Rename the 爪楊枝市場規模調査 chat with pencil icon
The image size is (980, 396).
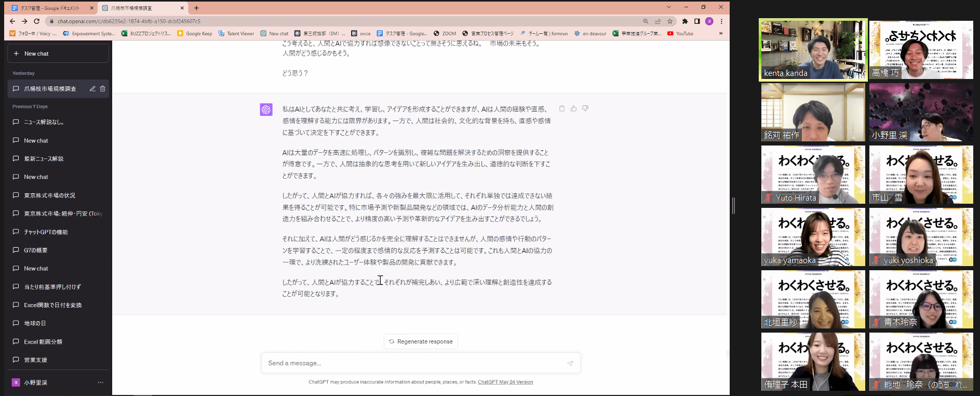[92, 89]
